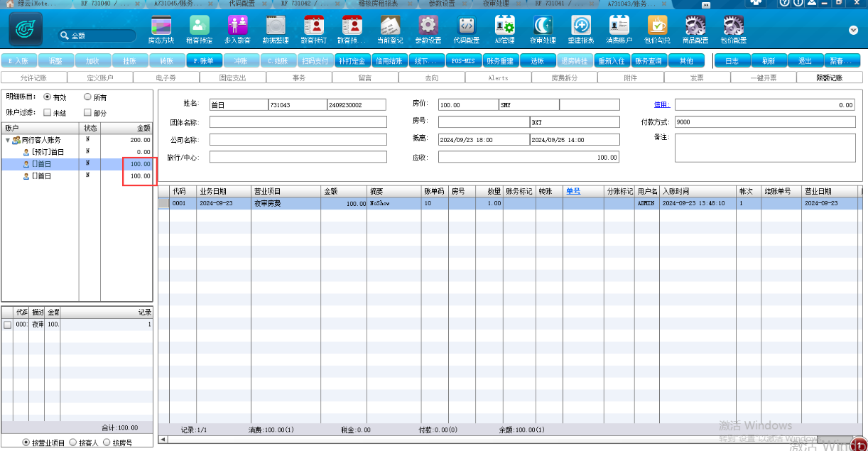Viewport: 868px width, 451px height.
Task: Click the 账务查询 button
Action: [648, 61]
